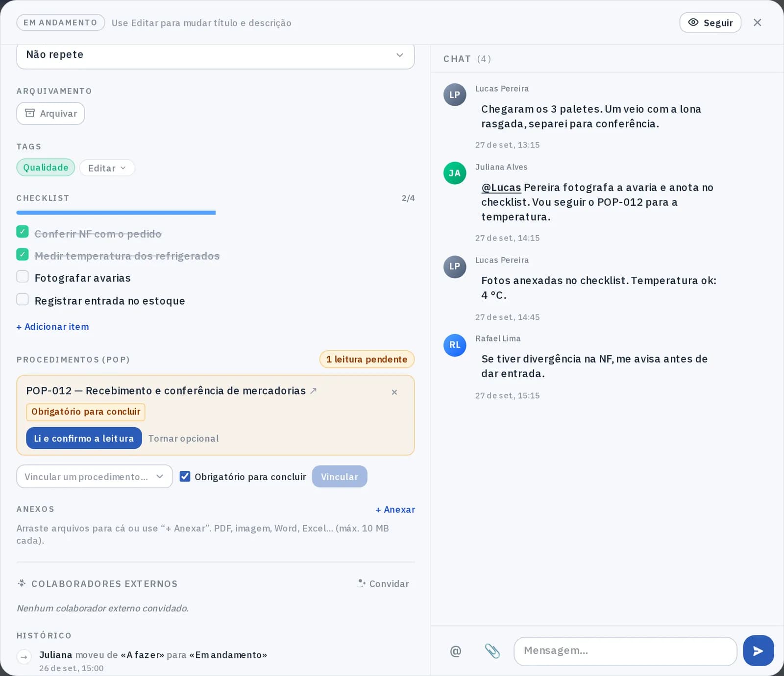Send the chat message with arrow button
The image size is (784, 676).
coord(758,651)
